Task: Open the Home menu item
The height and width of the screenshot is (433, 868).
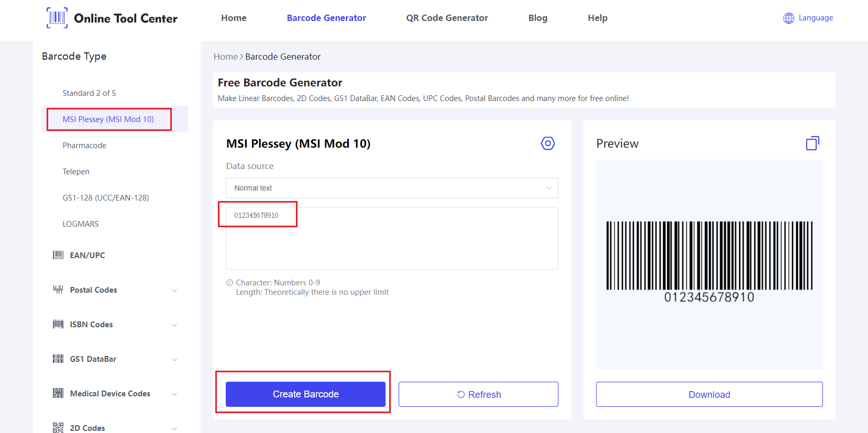Action: [x=234, y=18]
